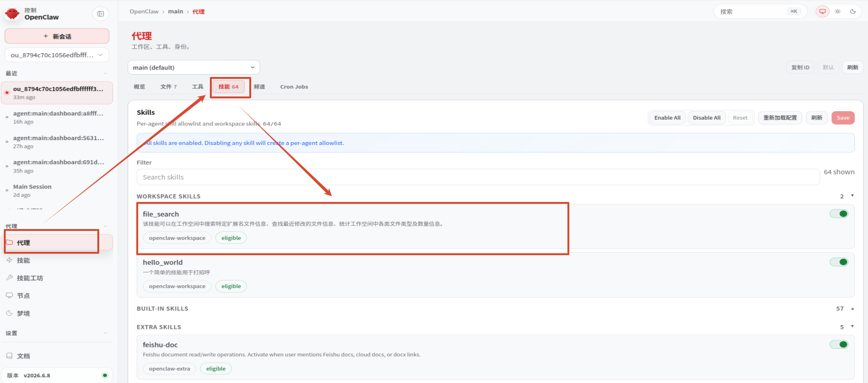Open the session from 33m ago
Image resolution: width=868 pixels, height=383 pixels.
(57, 93)
